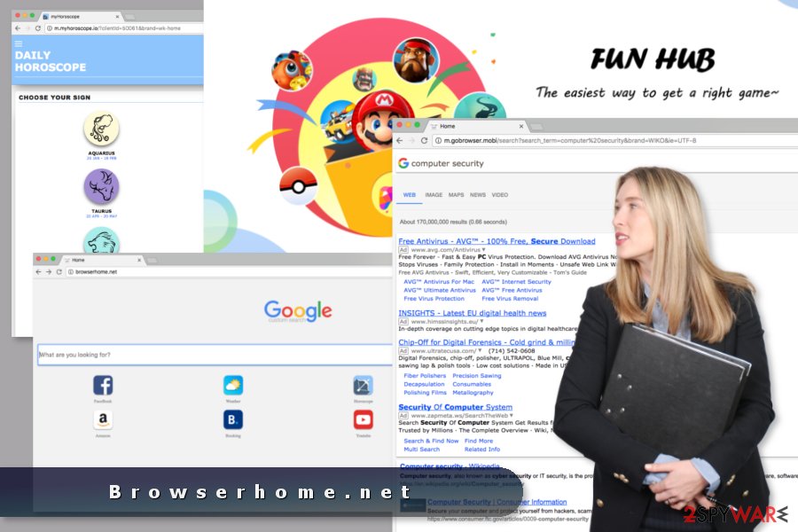Open the Amazon shortcut on browserhome.net
The width and height of the screenshot is (798, 532).
point(103,420)
